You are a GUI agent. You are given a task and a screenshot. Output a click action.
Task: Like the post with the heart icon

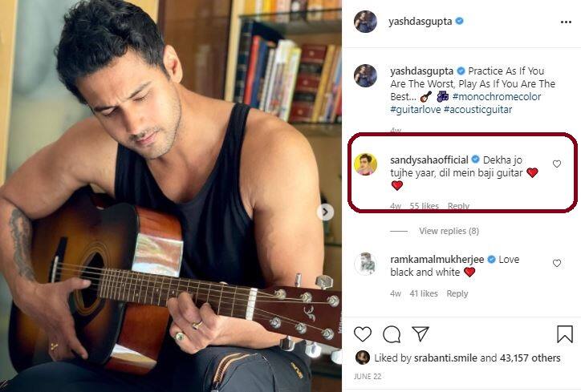click(x=363, y=334)
